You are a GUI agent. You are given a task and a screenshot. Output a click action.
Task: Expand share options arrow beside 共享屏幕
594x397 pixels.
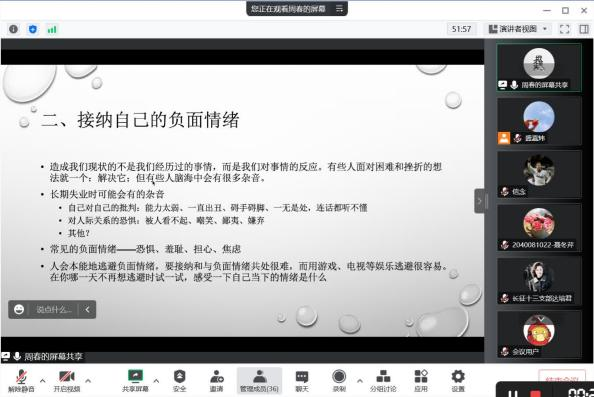[x=156, y=380]
